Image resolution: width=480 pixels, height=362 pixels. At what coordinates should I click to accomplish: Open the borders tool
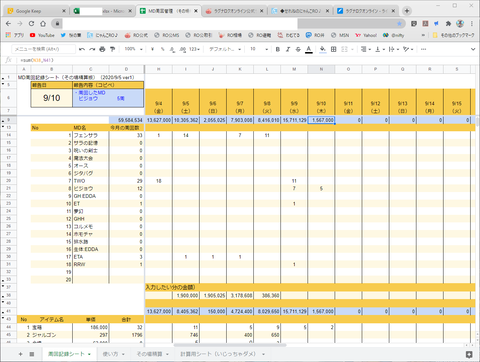pyautogui.click(x=333, y=49)
